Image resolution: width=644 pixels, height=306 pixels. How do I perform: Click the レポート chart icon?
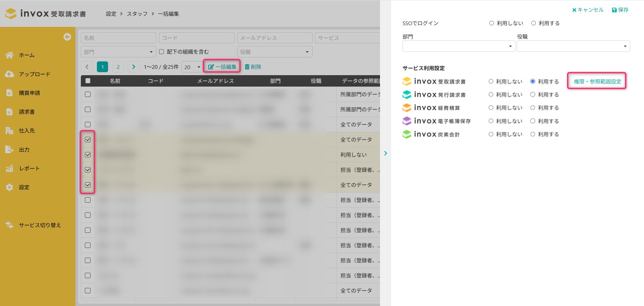(x=9, y=168)
